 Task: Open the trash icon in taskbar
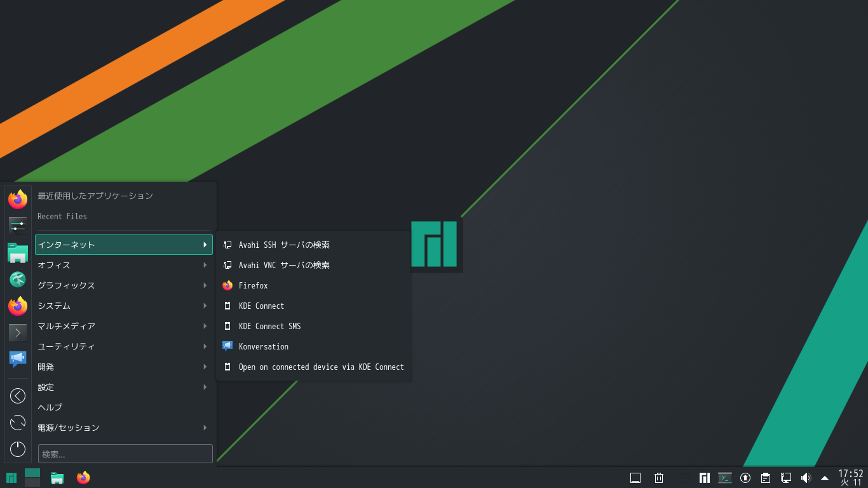(660, 478)
